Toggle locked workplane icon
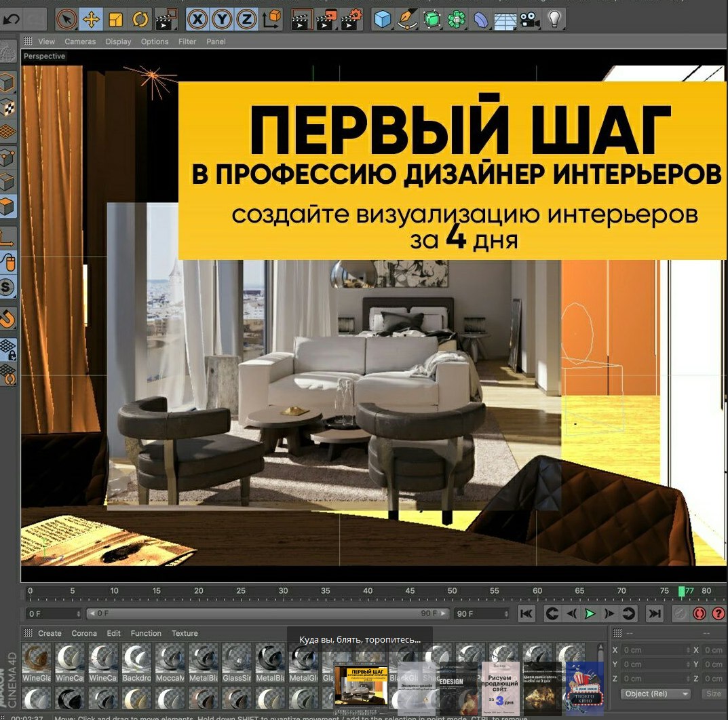This screenshot has height=720, width=728. pos(8,349)
